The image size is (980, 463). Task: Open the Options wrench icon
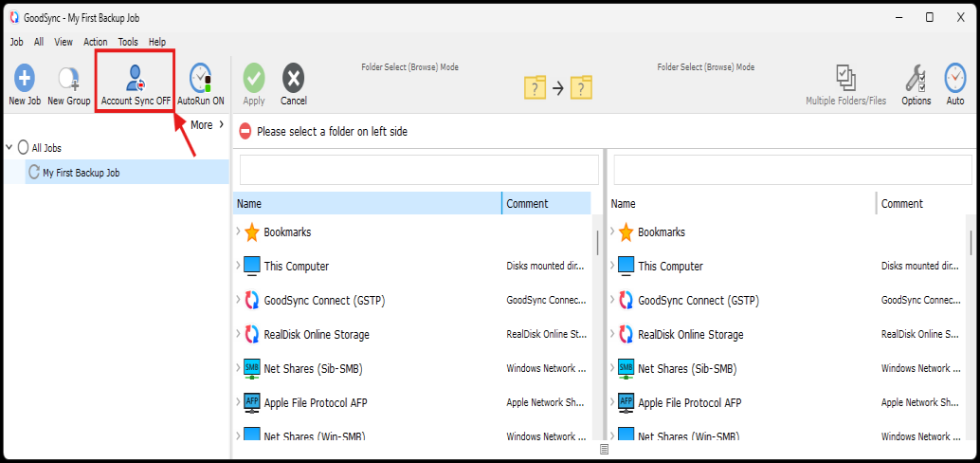tap(916, 80)
